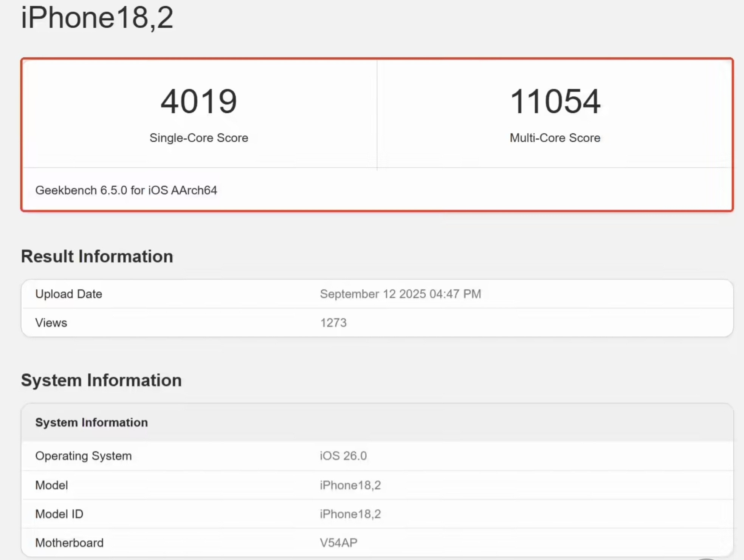Click the System Information table header row
This screenshot has height=560, width=744.
point(91,422)
